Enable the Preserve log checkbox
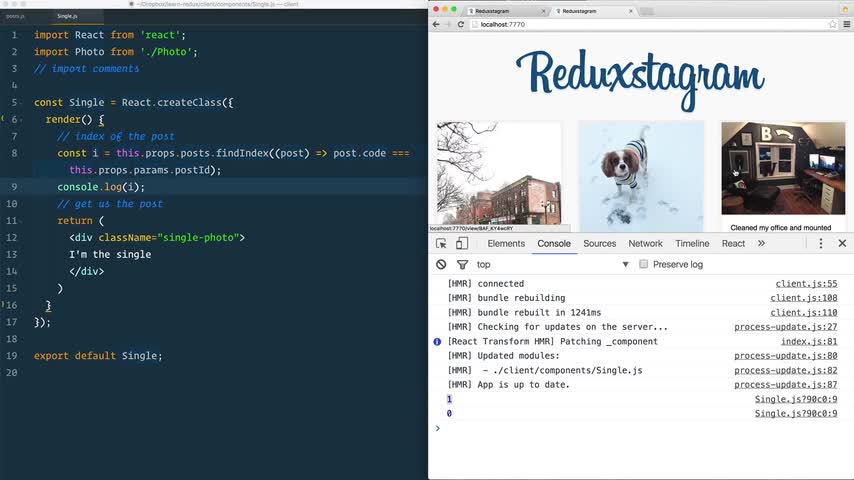 (x=643, y=264)
